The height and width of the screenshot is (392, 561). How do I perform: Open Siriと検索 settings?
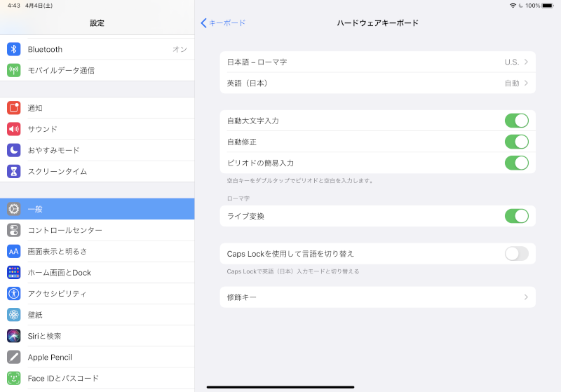click(97, 335)
